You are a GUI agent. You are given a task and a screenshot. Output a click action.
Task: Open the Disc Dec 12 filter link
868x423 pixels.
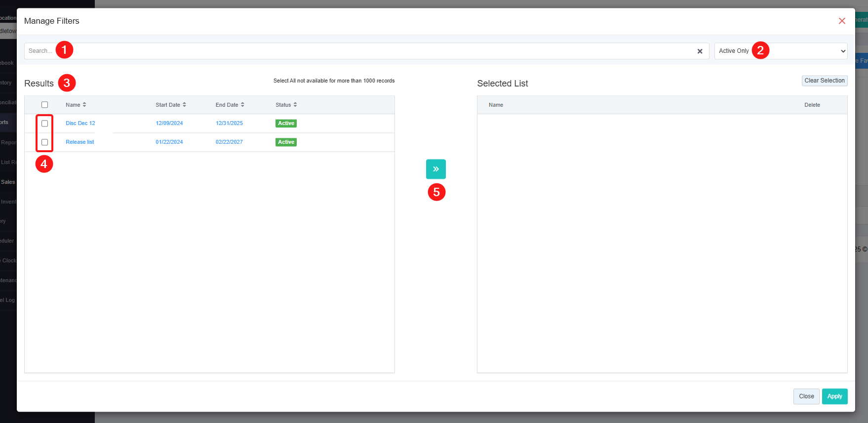click(80, 124)
